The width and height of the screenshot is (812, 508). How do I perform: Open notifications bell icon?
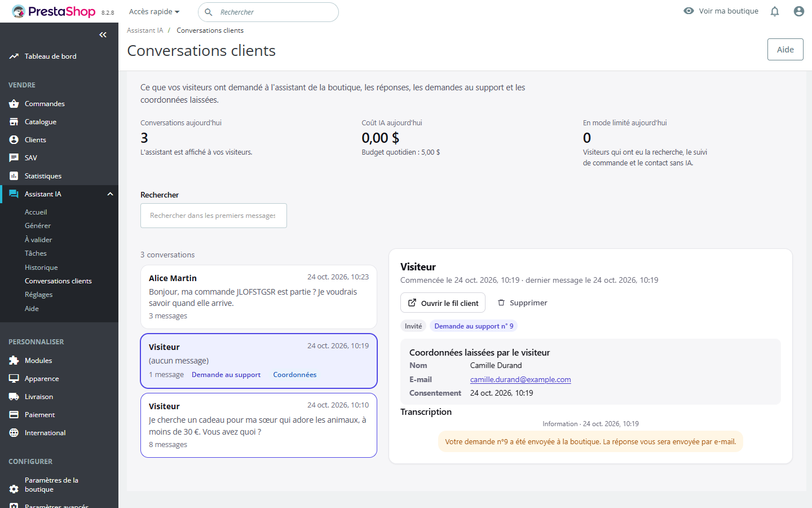[x=775, y=11]
